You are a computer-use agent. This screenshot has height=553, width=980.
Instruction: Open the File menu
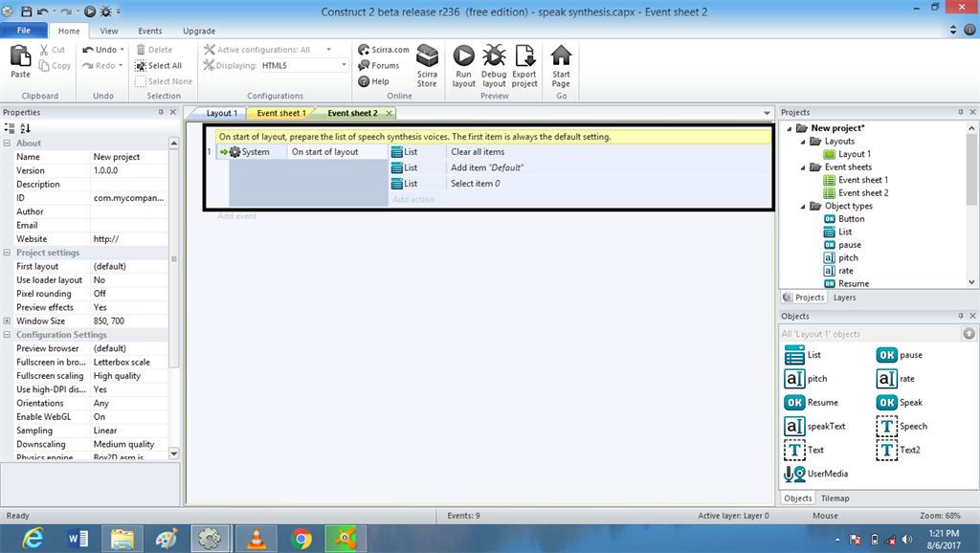(24, 31)
